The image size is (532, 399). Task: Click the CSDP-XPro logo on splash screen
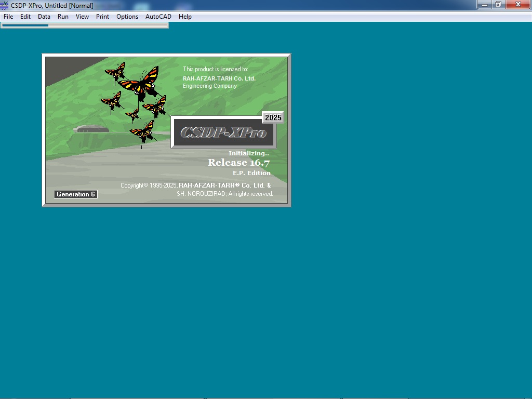click(x=223, y=132)
